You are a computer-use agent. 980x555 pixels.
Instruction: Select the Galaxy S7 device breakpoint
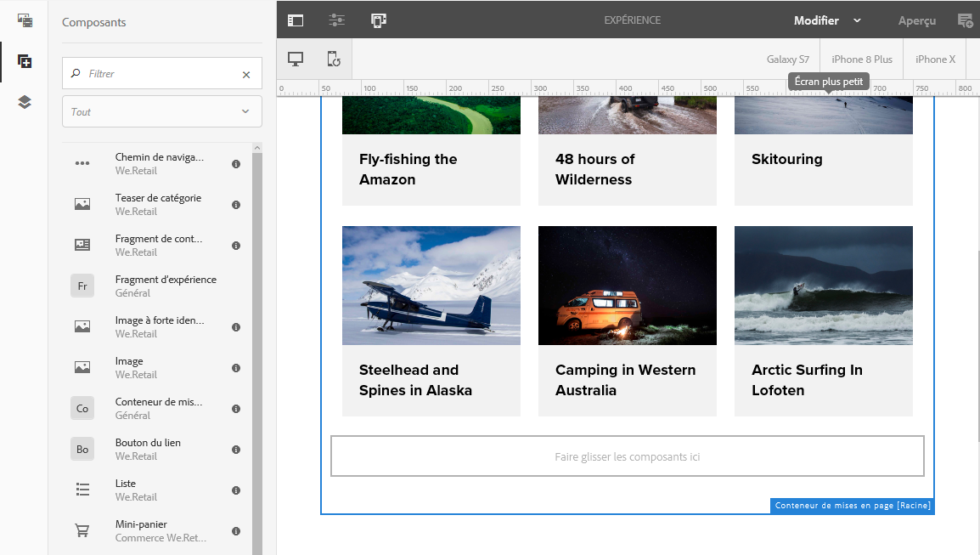pyautogui.click(x=788, y=59)
